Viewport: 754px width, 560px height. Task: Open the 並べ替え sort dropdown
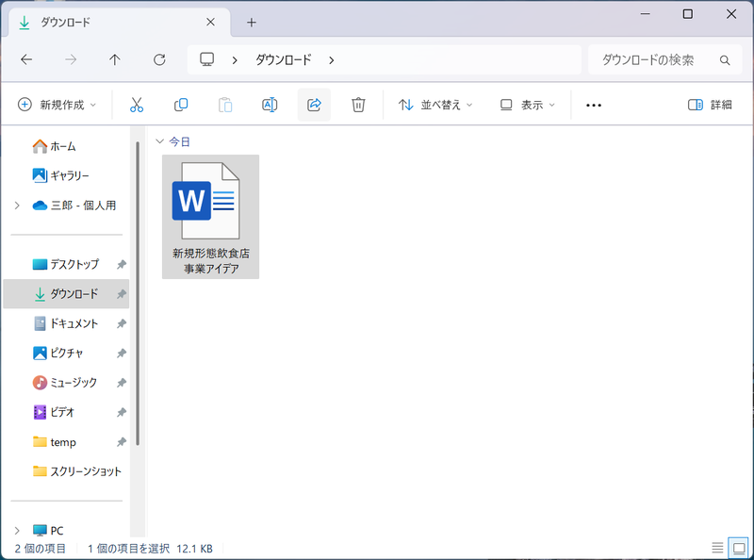tap(436, 105)
